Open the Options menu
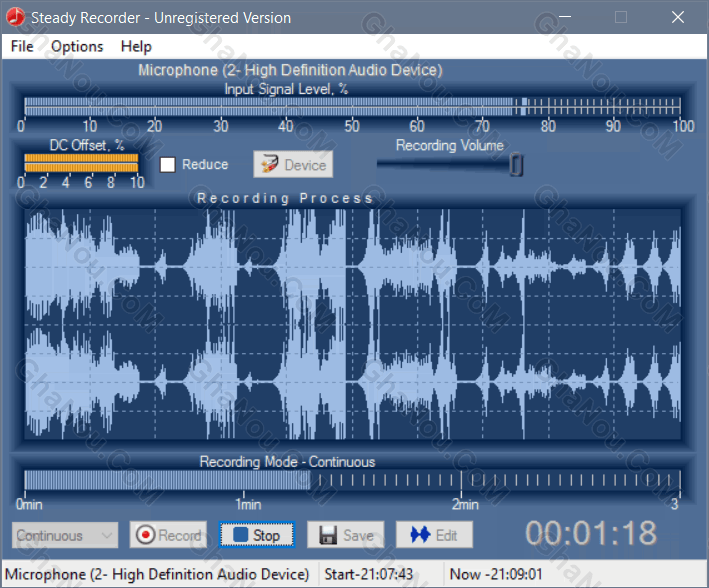709x588 pixels. click(77, 46)
